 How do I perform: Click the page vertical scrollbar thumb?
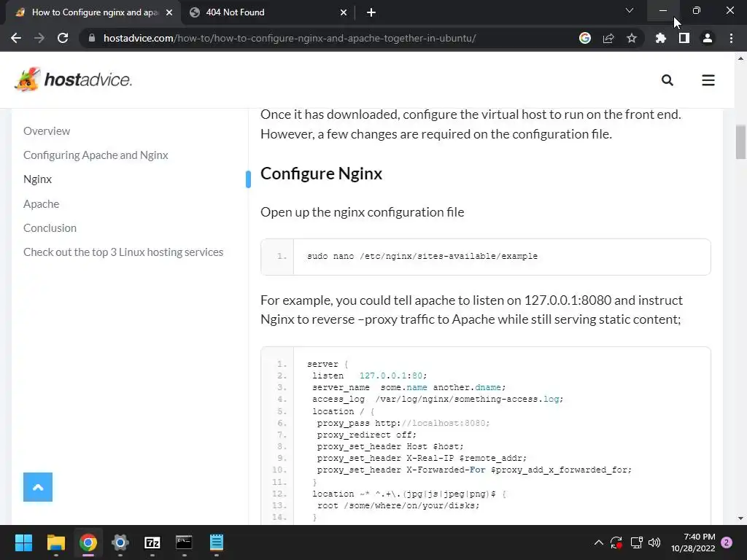coord(740,142)
